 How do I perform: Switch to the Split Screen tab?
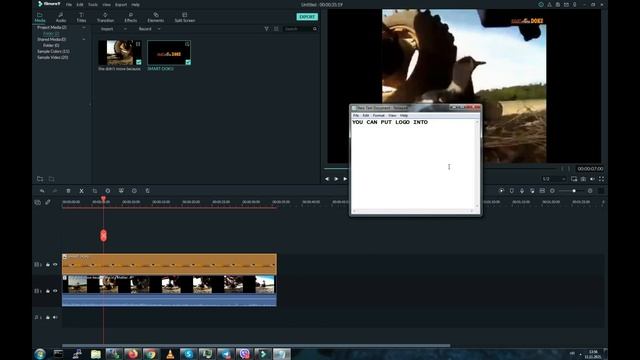pos(184,17)
